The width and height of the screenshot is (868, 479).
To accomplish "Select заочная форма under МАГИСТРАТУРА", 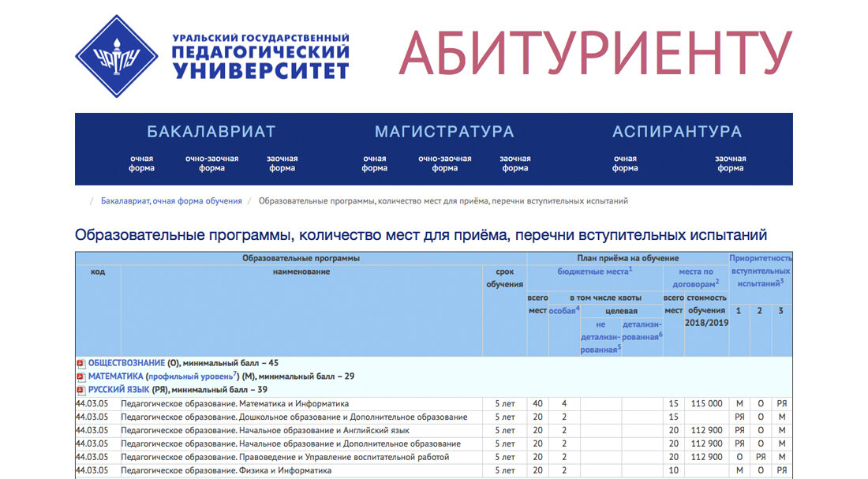I will [514, 162].
